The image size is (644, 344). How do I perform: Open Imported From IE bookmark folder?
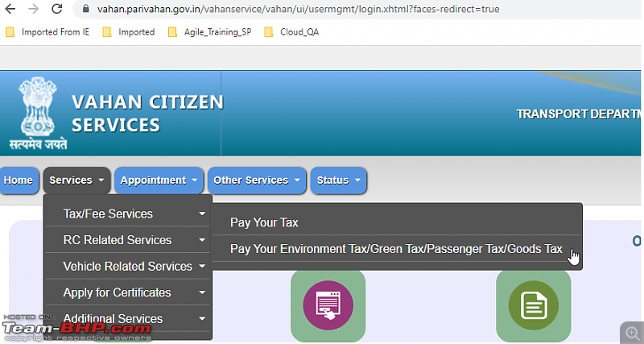tap(47, 32)
